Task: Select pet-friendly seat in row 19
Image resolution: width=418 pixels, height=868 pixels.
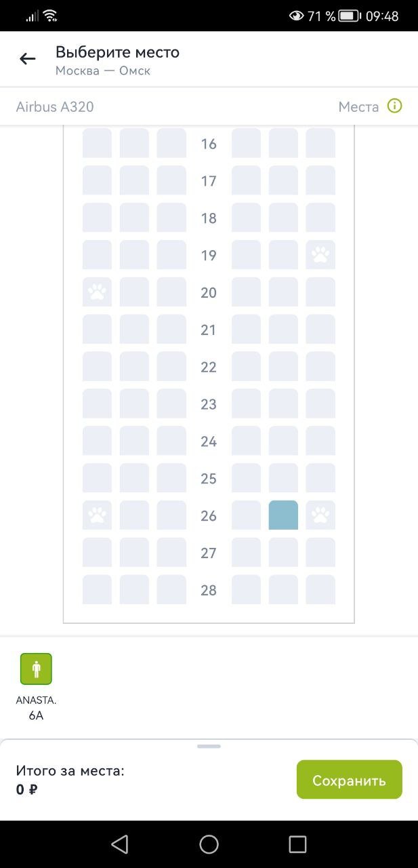Action: [320, 255]
